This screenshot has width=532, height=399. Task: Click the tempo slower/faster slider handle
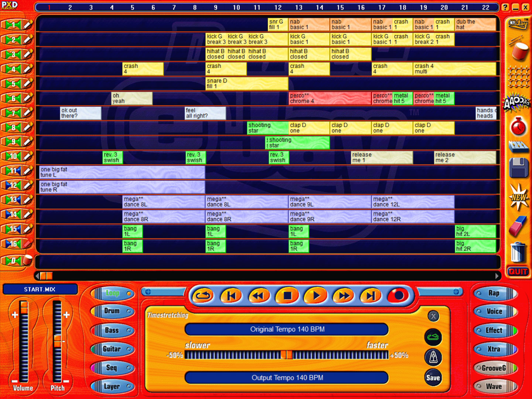[x=286, y=355]
